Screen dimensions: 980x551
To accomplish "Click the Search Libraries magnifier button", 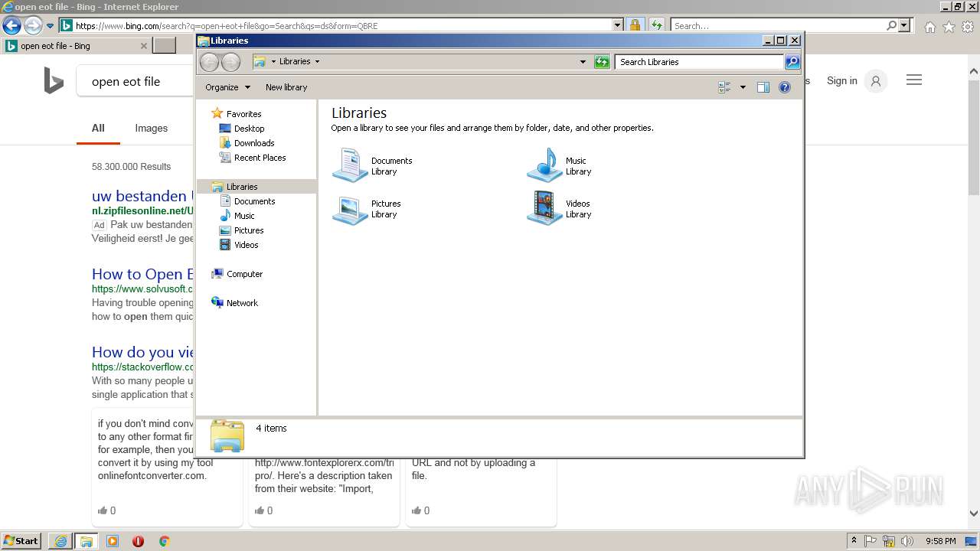I will click(x=792, y=62).
